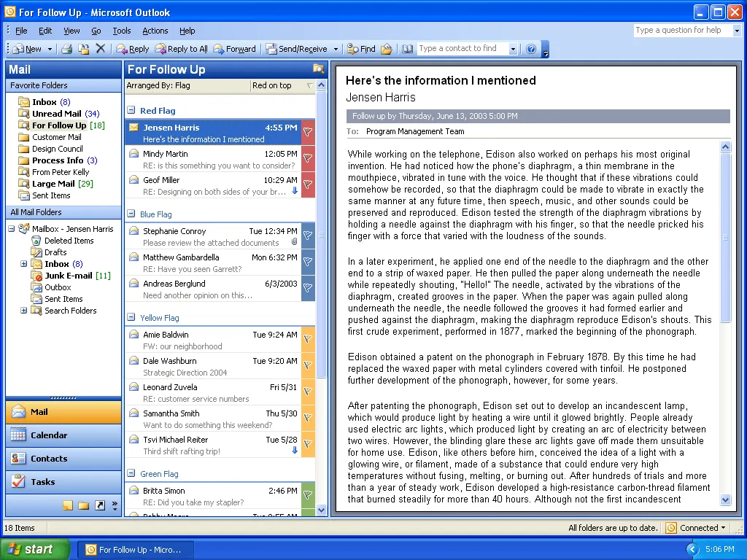Open the Tools menu
This screenshot has width=747, height=560.
coord(122,31)
